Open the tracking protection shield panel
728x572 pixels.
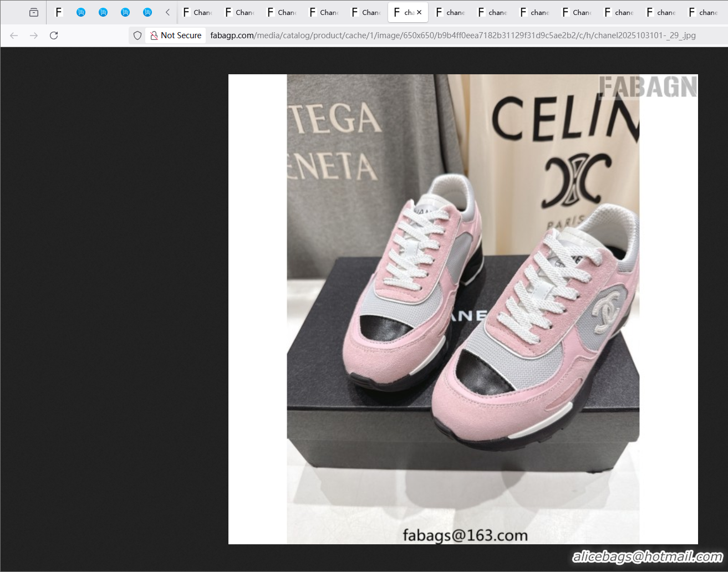tap(137, 35)
